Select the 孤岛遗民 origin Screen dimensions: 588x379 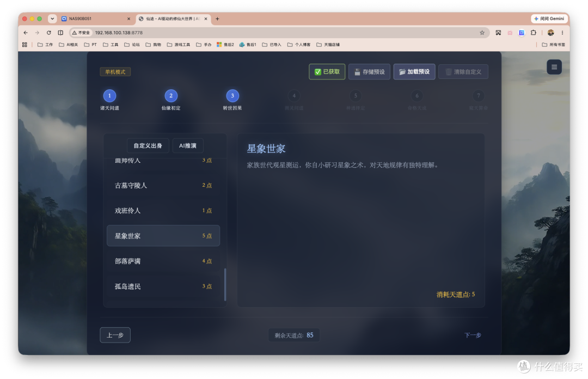163,286
